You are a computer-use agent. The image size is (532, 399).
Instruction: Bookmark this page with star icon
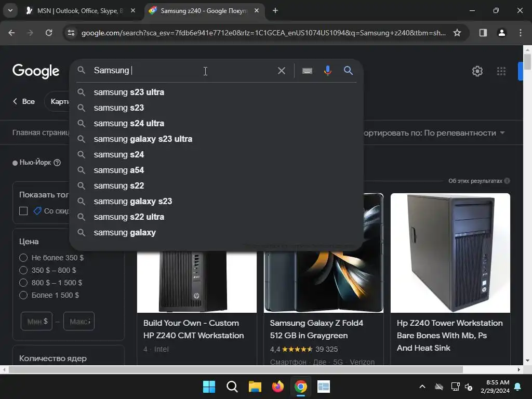coord(457,33)
